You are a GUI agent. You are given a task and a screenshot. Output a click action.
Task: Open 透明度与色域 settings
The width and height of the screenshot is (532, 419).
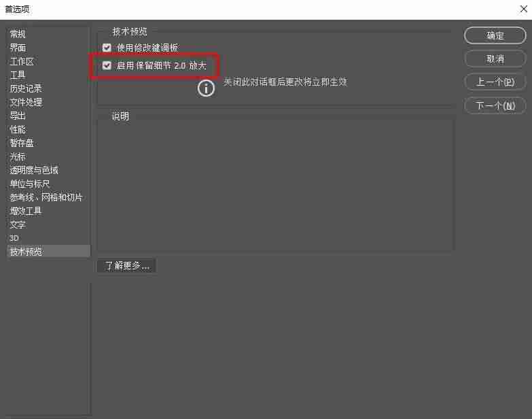point(34,170)
